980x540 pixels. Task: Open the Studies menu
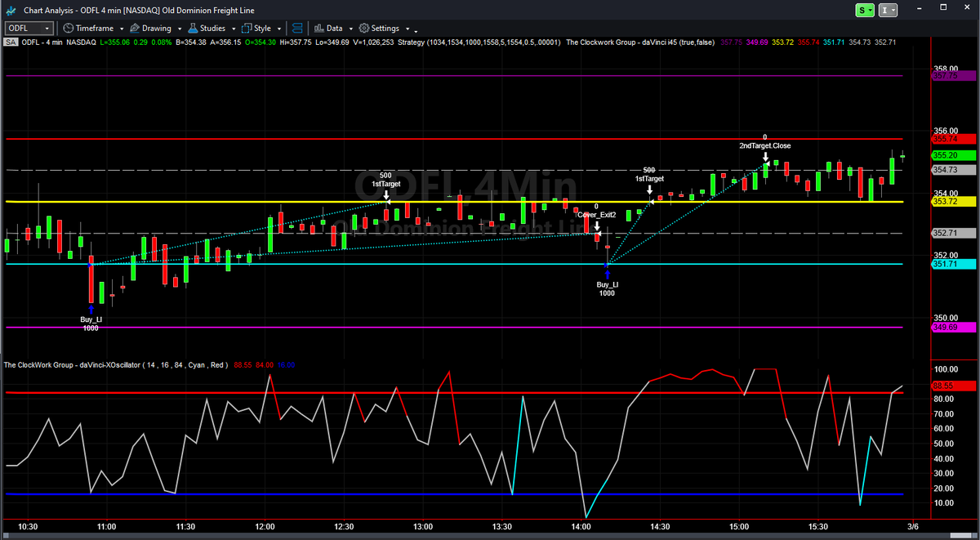(x=212, y=28)
